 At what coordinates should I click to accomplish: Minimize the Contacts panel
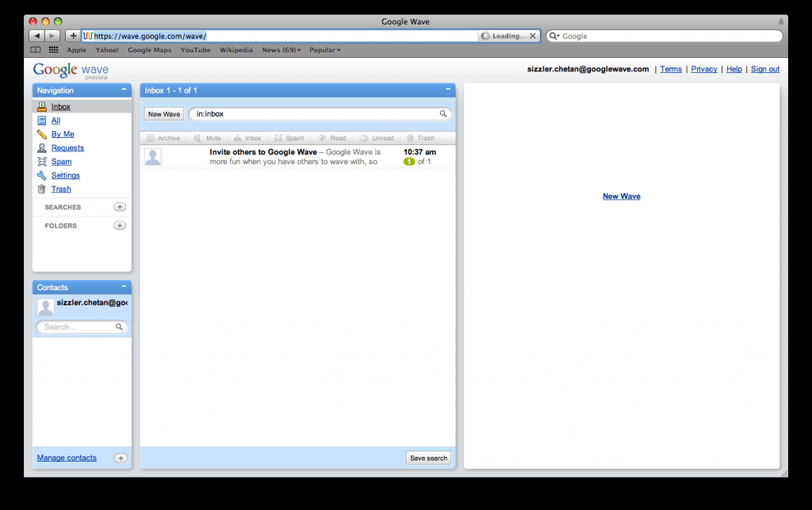[124, 286]
